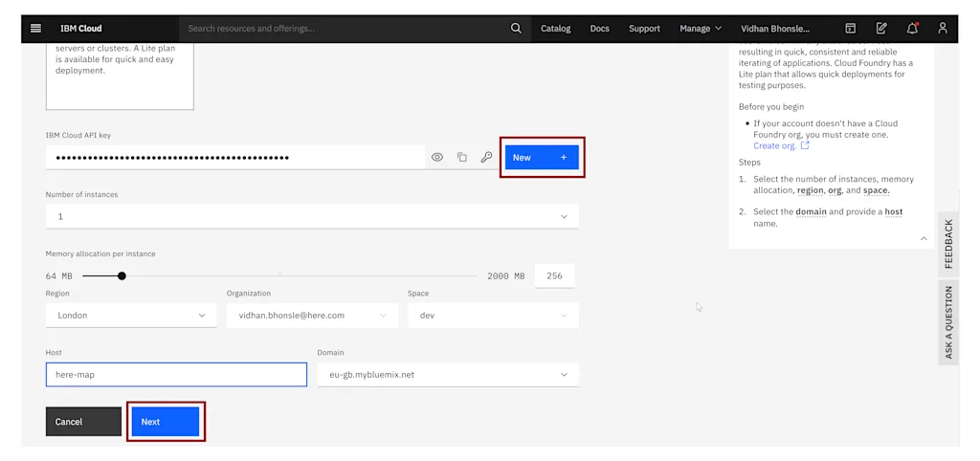Open the account switcher Vidhan Bhonsle
980x461 pixels.
[x=775, y=28]
